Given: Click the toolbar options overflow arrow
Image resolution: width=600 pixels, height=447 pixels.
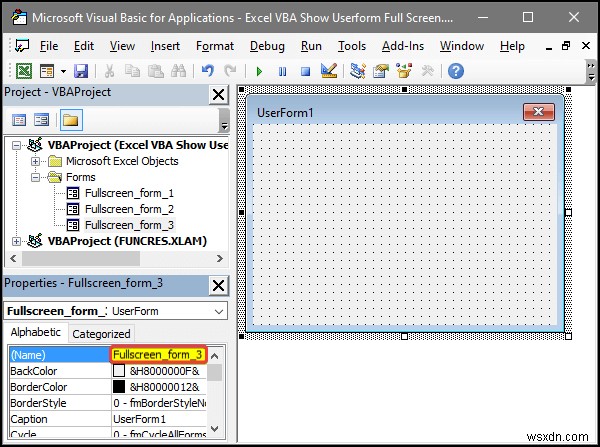Looking at the screenshot, I should pyautogui.click(x=591, y=72).
